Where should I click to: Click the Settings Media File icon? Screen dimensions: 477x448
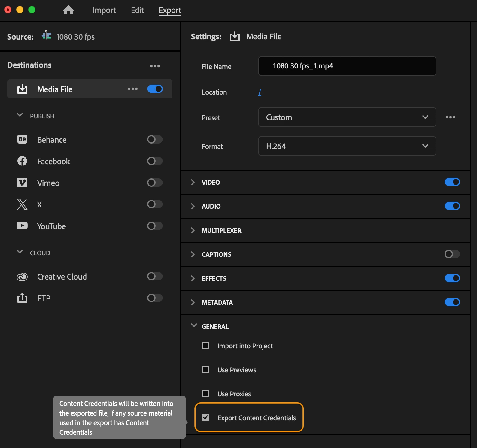tap(235, 36)
